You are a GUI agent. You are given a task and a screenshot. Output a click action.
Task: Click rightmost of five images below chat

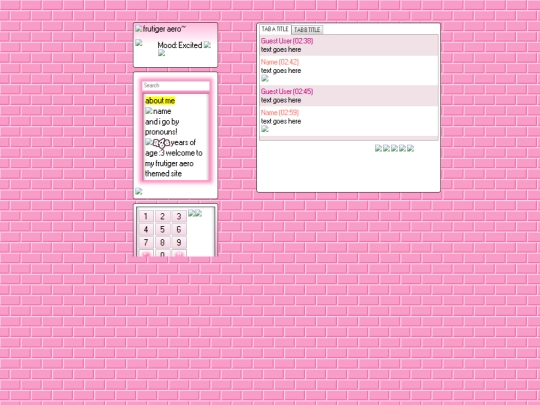click(x=411, y=148)
